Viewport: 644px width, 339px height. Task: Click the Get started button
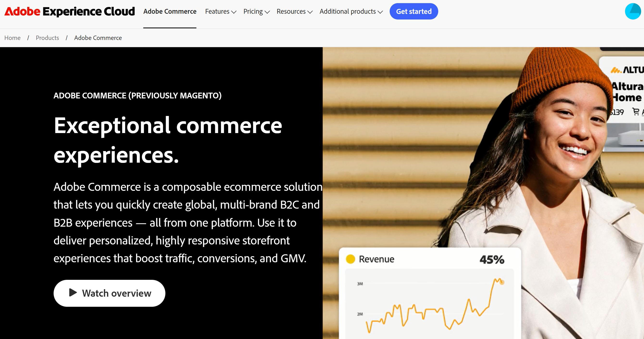click(x=414, y=11)
